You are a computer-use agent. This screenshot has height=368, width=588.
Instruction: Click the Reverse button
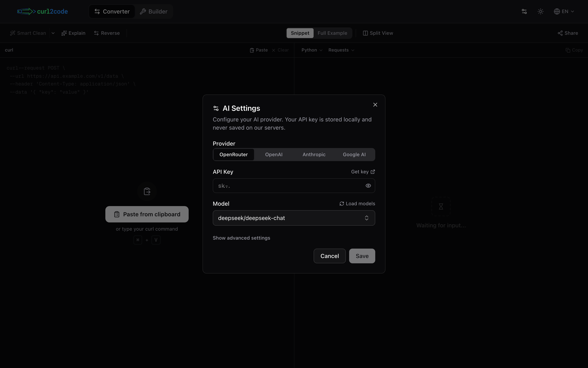point(107,33)
